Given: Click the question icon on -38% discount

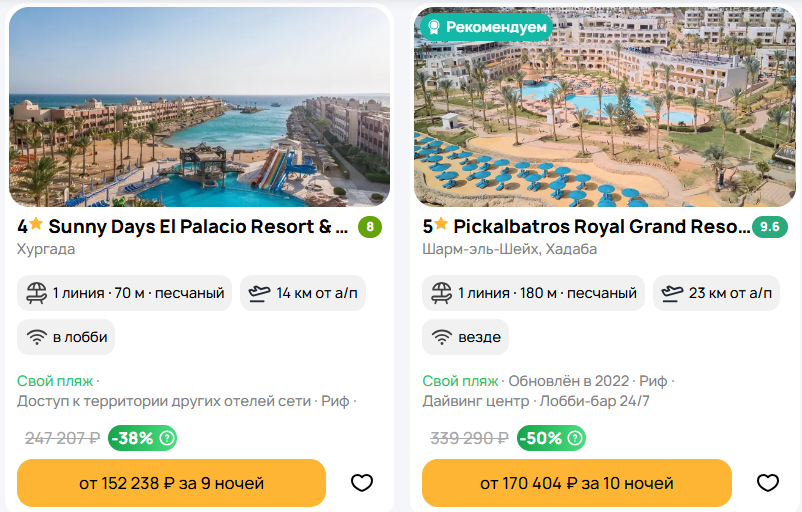Looking at the screenshot, I should click(x=167, y=438).
